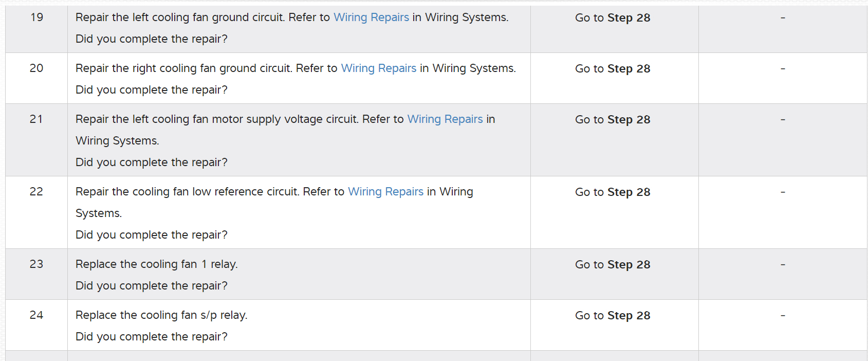
Task: Click Go to Step 28 in row 23
Action: coord(613,265)
